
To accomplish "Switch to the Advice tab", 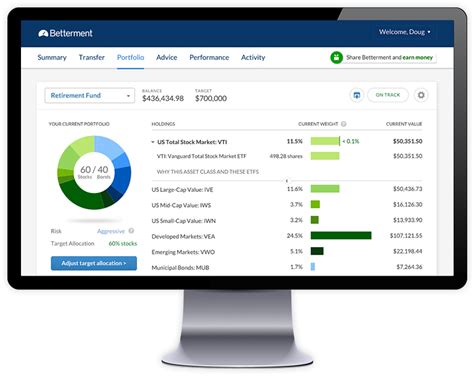I will click(167, 57).
